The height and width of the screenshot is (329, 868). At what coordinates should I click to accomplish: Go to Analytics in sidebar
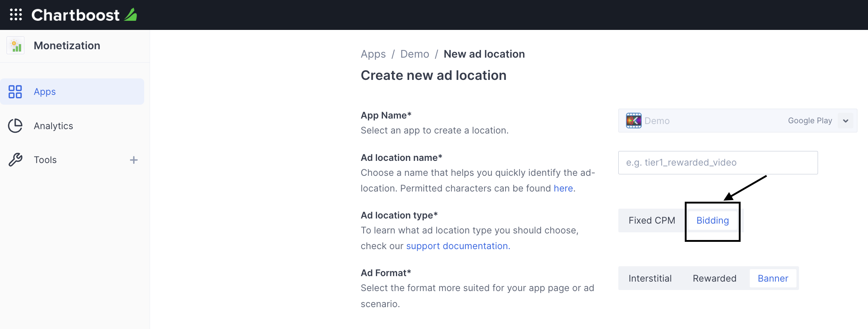coord(53,126)
